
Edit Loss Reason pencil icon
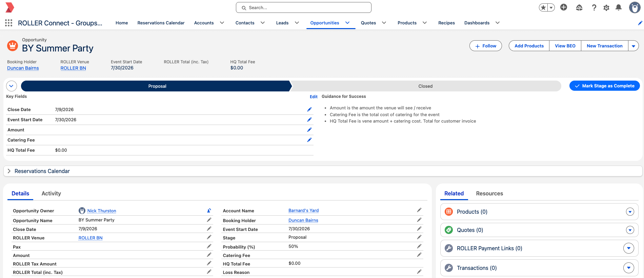point(419,272)
